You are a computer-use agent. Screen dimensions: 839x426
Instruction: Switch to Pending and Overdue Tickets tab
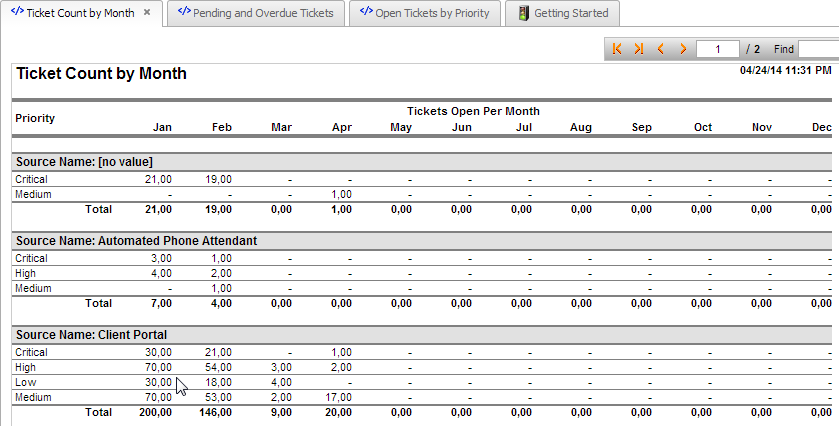click(262, 13)
